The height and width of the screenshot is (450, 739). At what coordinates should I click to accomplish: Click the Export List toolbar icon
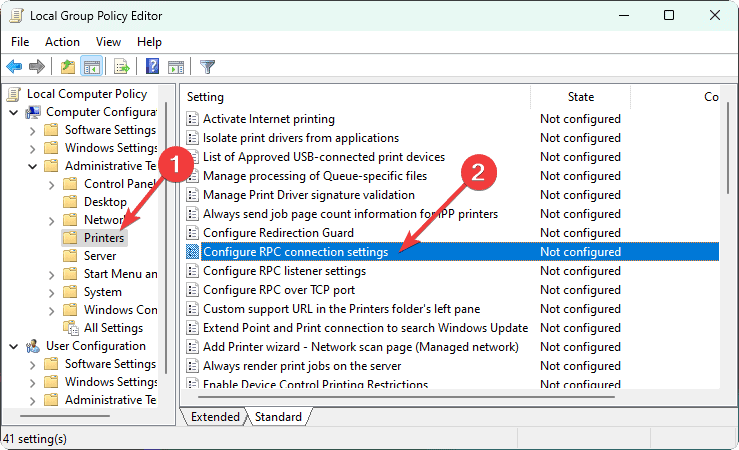pos(121,66)
